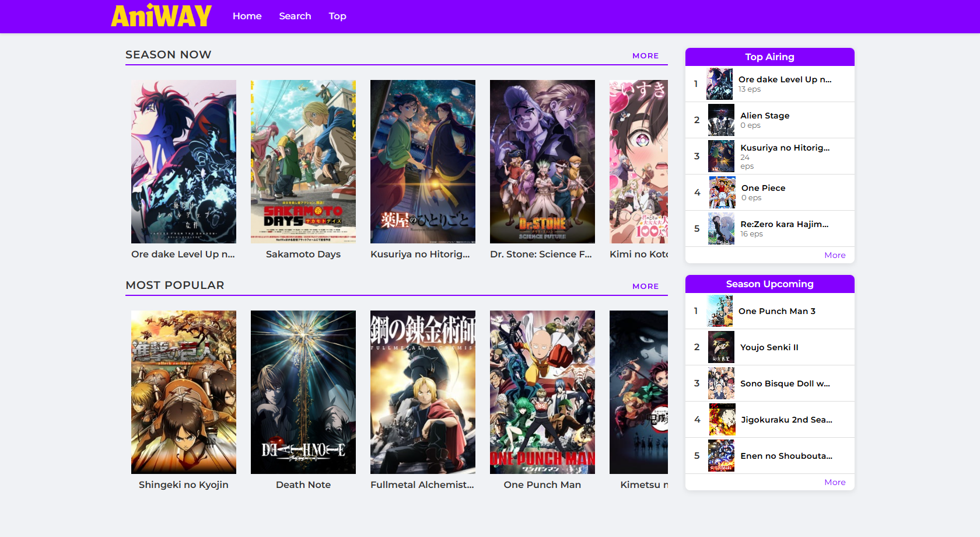Click More link under Season Upcoming
The image size is (980, 537).
(x=835, y=482)
